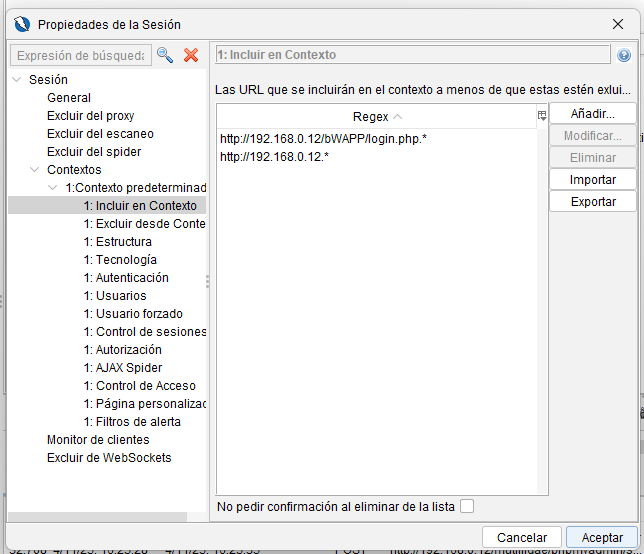The width and height of the screenshot is (644, 554).
Task: Click the ZAP logo in title bar
Action: (21, 23)
